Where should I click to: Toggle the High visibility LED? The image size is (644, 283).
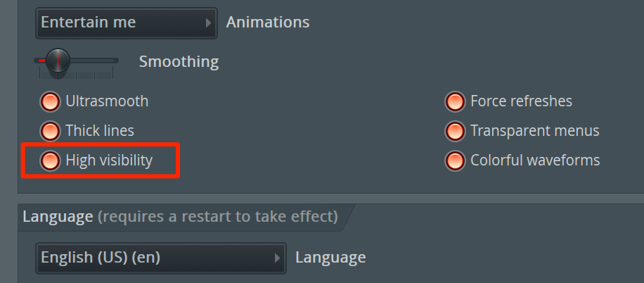[x=49, y=161]
